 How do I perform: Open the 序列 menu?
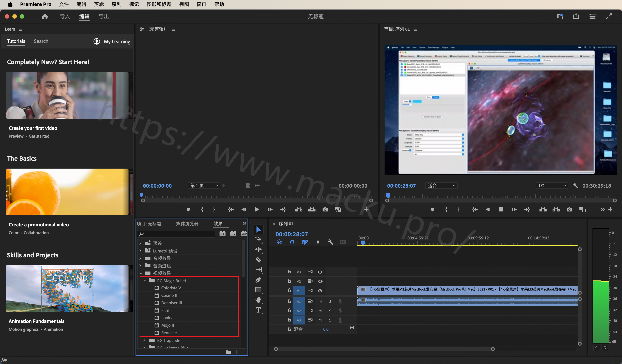coord(116,4)
